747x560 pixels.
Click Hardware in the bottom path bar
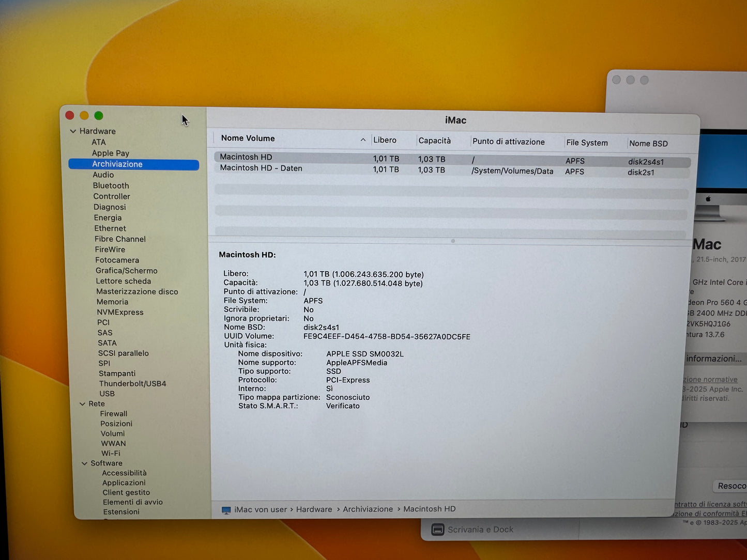tap(314, 509)
